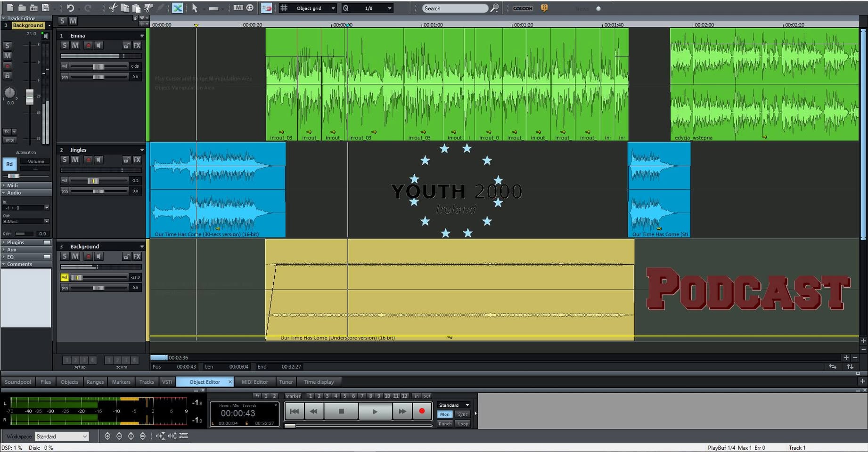This screenshot has width=868, height=452.
Task: Click the skip to start transport button
Action: pos(294,412)
